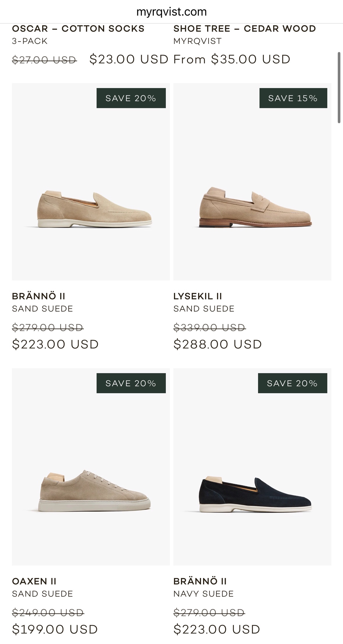The image size is (343, 644).
Task: Click the Brännö II title above Sand Suede
Action: (38, 296)
